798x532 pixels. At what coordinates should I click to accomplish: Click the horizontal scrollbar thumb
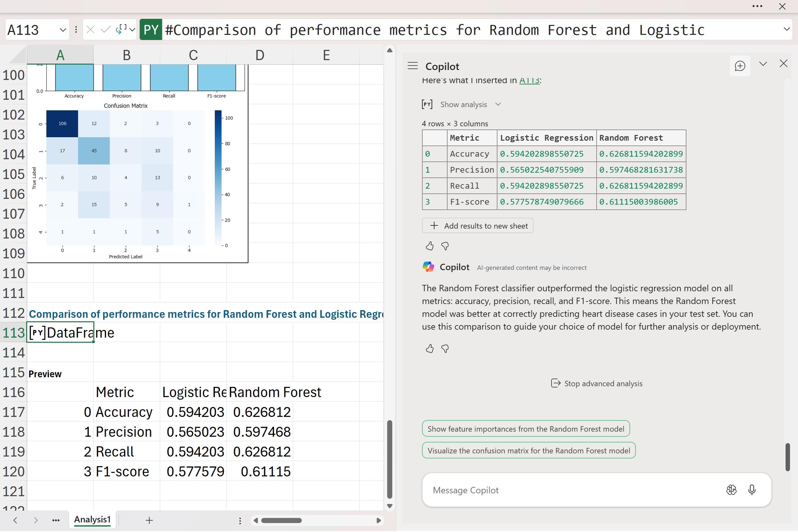281,520
